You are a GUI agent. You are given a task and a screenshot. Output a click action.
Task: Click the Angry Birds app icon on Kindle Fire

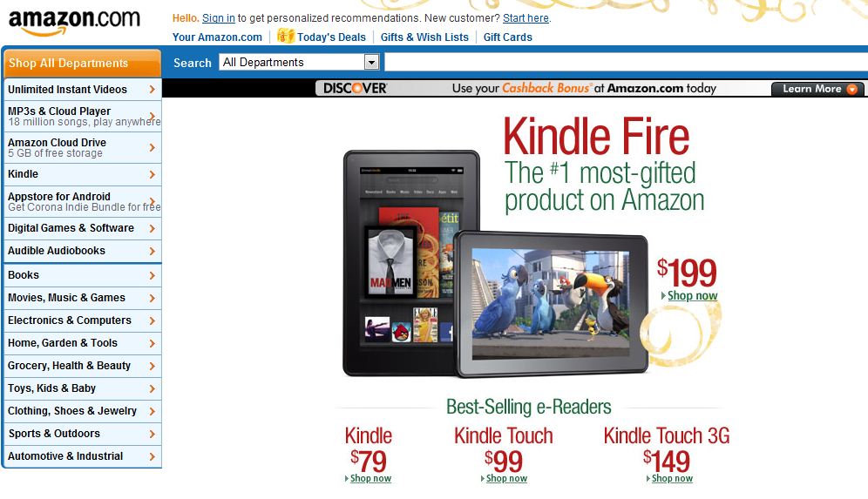pyautogui.click(x=402, y=332)
